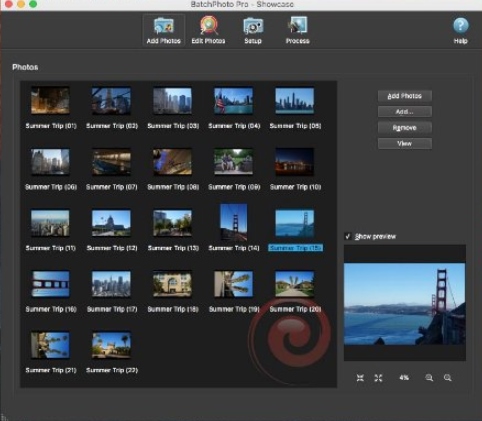Click the Golden Gate preview image
The image size is (482, 421).
pyautogui.click(x=405, y=304)
